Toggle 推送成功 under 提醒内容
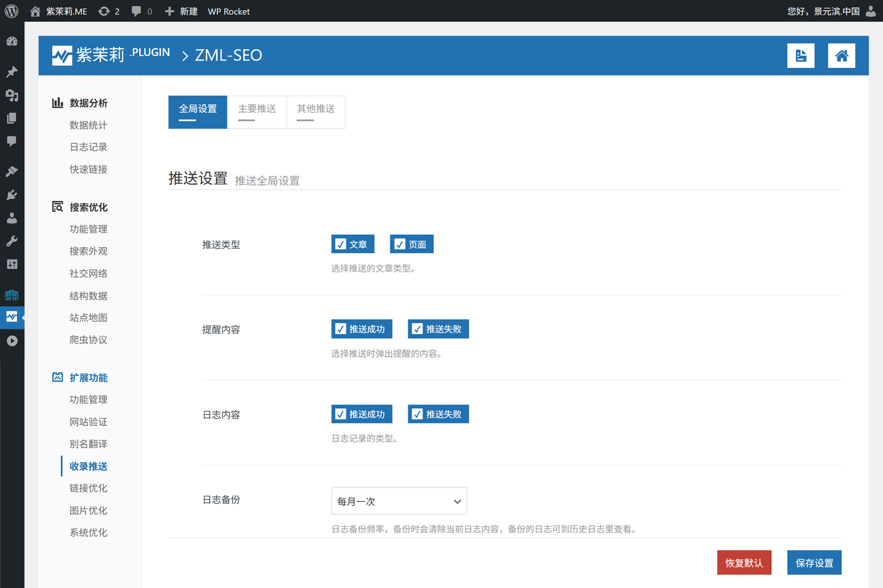 (x=361, y=329)
